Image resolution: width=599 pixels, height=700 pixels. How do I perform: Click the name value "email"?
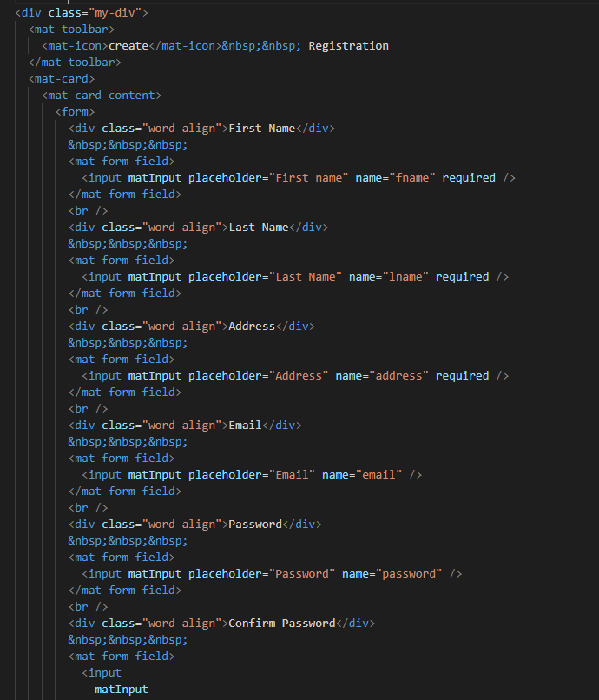[x=378, y=475]
